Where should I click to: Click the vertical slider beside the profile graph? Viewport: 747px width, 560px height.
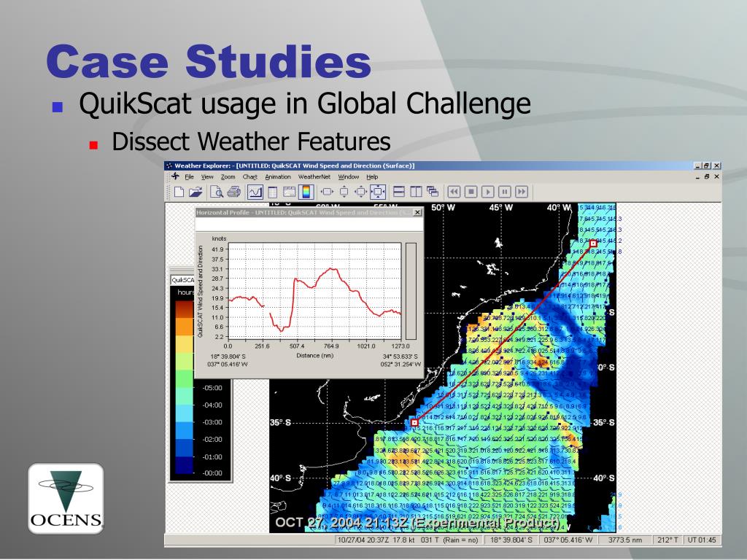tap(411, 290)
